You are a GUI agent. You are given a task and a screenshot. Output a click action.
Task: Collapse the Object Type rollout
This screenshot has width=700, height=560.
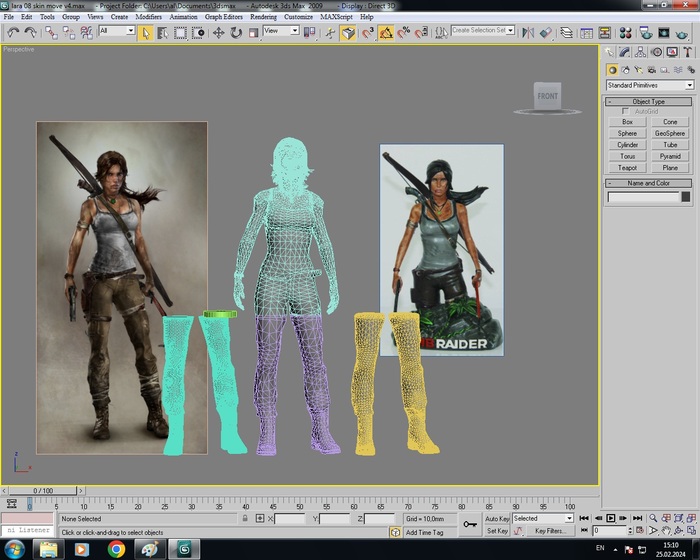[649, 102]
